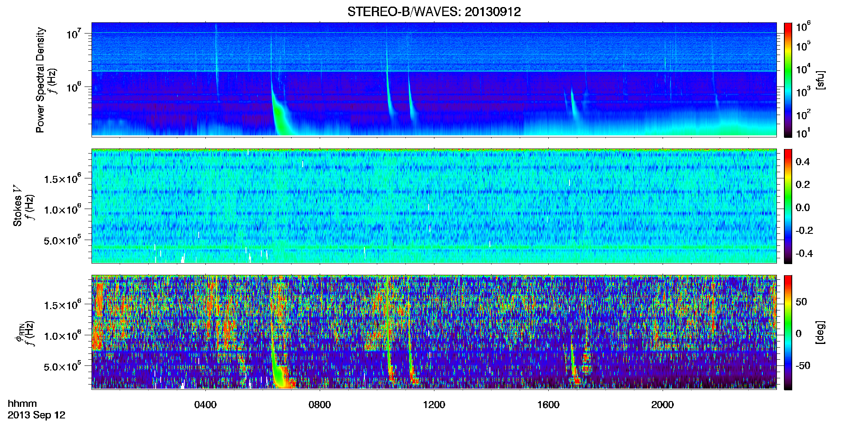Click the 10^6 frequency tick, top panel
Image resolution: width=868 pixels, height=447 pixels.
point(74,87)
